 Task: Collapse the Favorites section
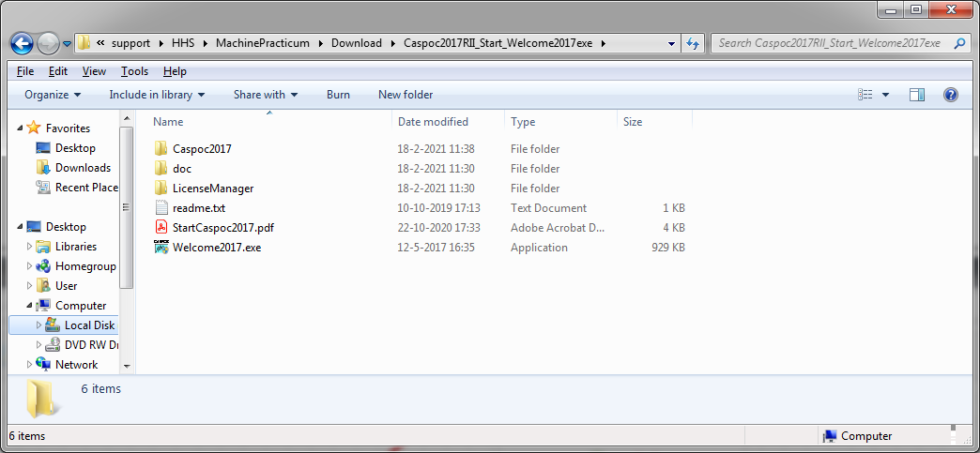click(20, 128)
